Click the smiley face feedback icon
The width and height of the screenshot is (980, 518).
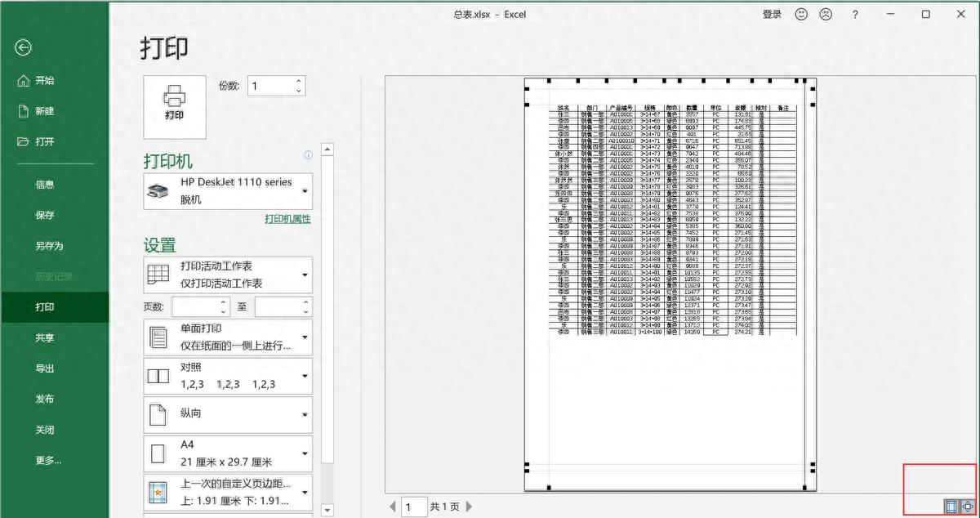click(x=801, y=15)
